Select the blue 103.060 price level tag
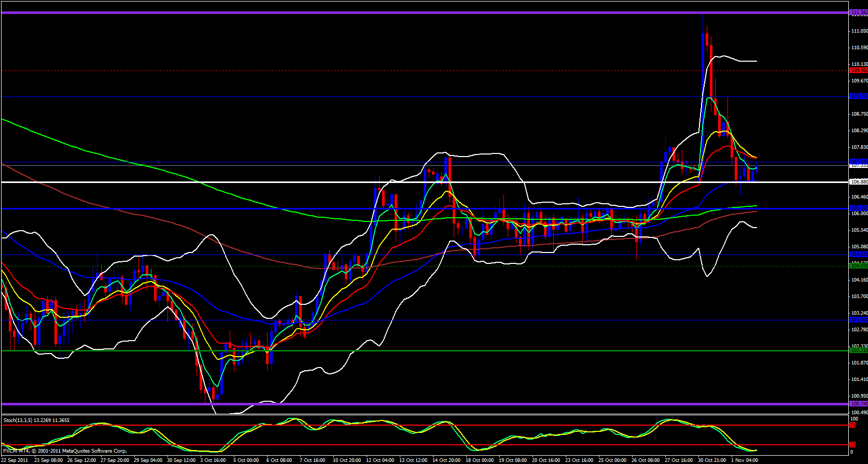 859,320
